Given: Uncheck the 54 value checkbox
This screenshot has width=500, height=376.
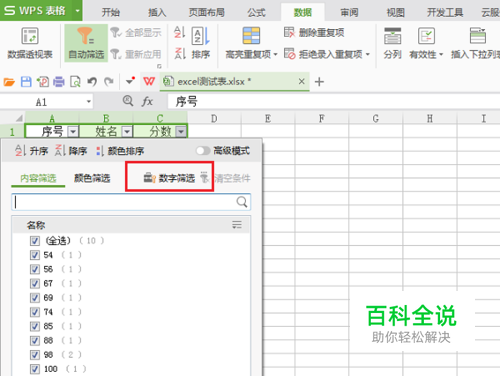Looking at the screenshot, I should point(35,255).
